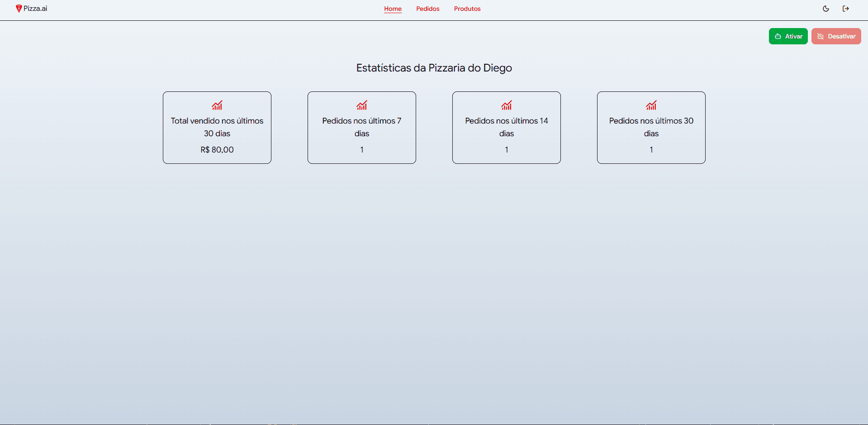The width and height of the screenshot is (868, 425).
Task: Click the order count in 14 dias card
Action: pos(507,150)
